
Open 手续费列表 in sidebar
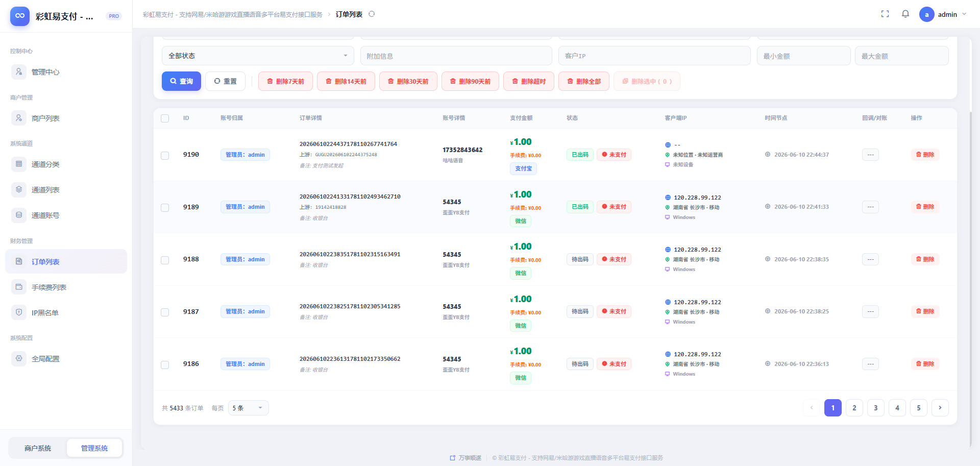tap(66, 287)
